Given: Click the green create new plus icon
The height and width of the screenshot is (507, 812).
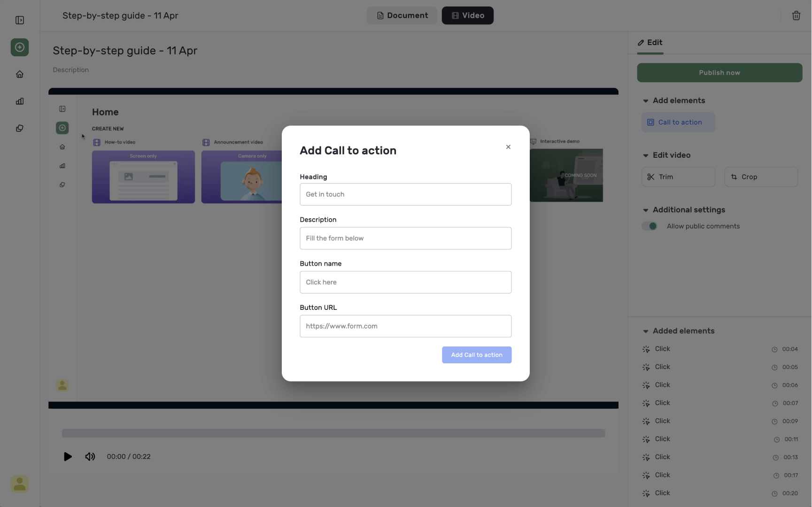Looking at the screenshot, I should coord(20,47).
